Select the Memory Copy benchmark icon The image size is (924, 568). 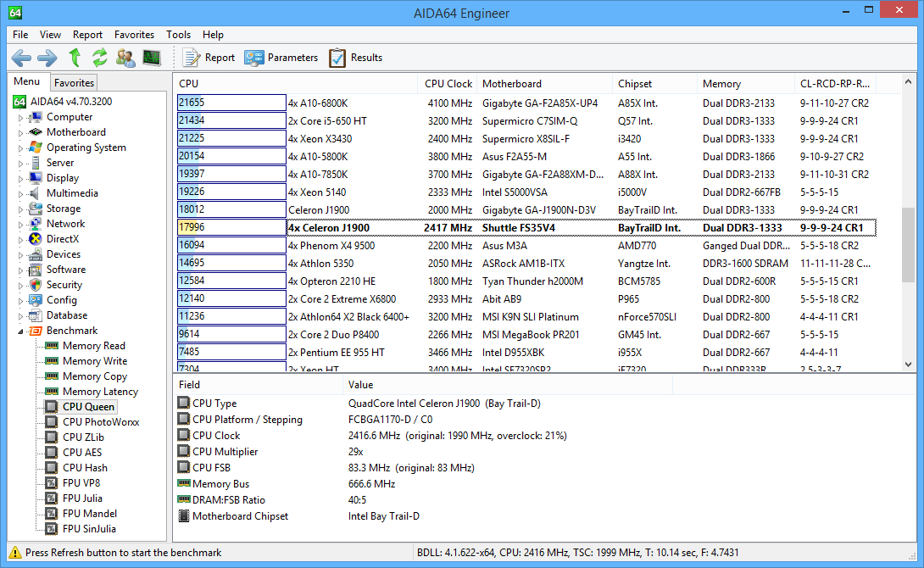point(52,376)
